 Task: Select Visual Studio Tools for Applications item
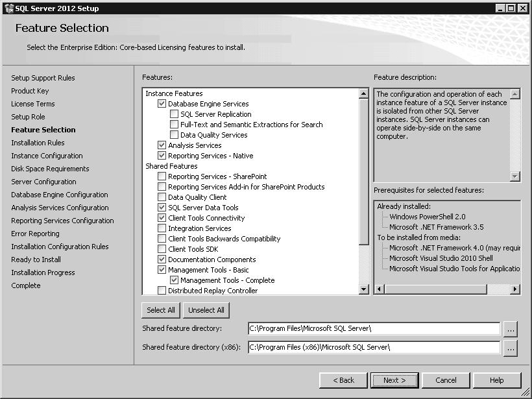coord(454,269)
